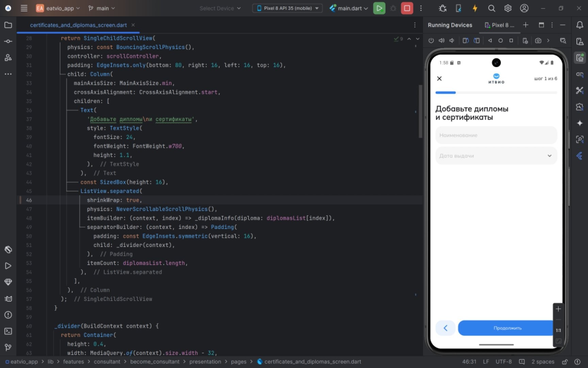
Task: Tap emulator Back navigation triangle
Action: [x=490, y=41]
